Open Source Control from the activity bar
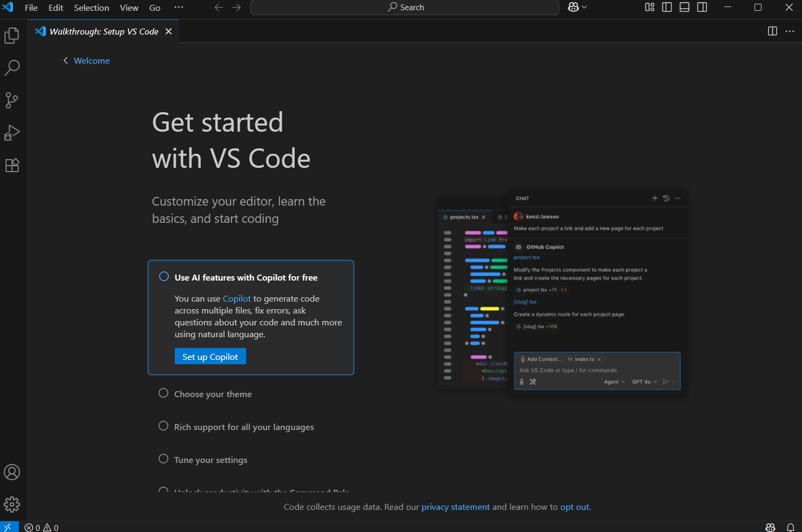The height and width of the screenshot is (532, 802). [12, 100]
